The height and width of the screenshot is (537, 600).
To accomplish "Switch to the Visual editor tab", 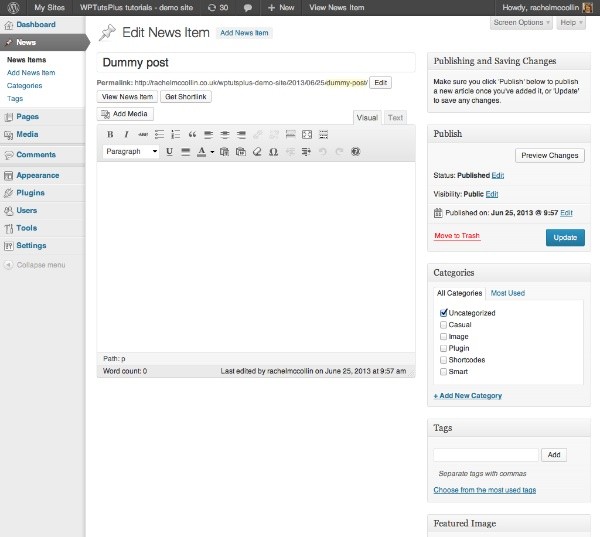I will point(367,118).
